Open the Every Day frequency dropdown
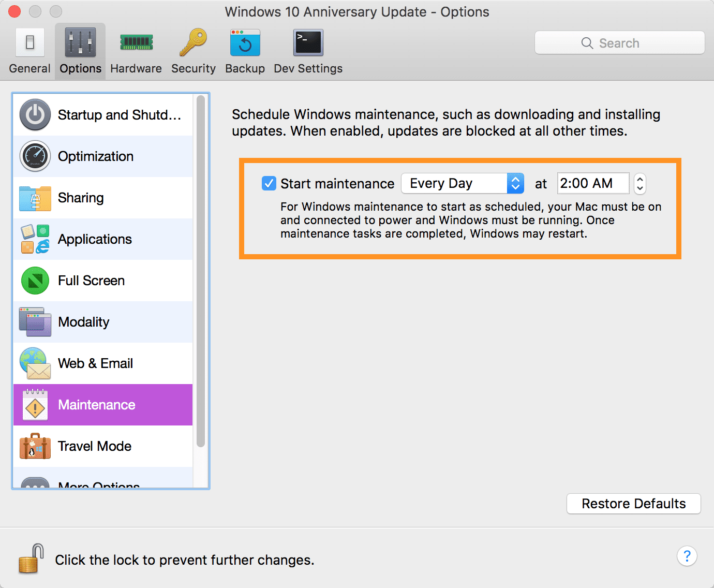This screenshot has width=714, height=588. [463, 183]
